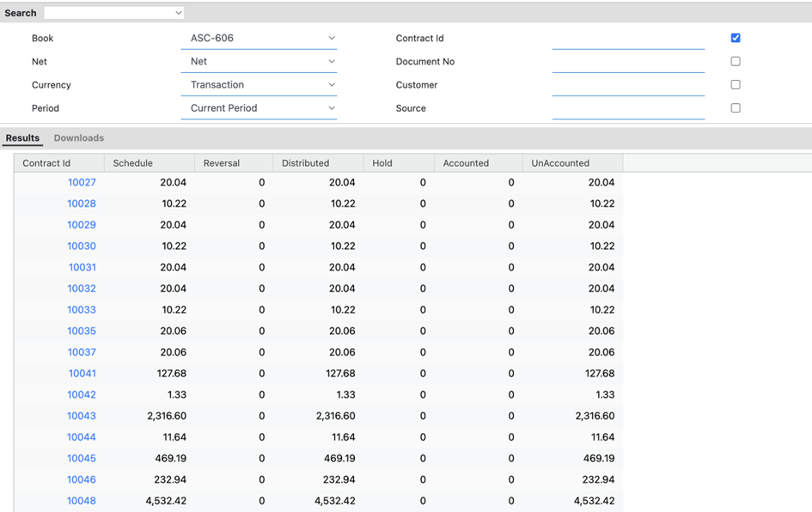Screen dimensions: 812x512
Task: Switch to the Downloads tab
Action: tap(78, 138)
